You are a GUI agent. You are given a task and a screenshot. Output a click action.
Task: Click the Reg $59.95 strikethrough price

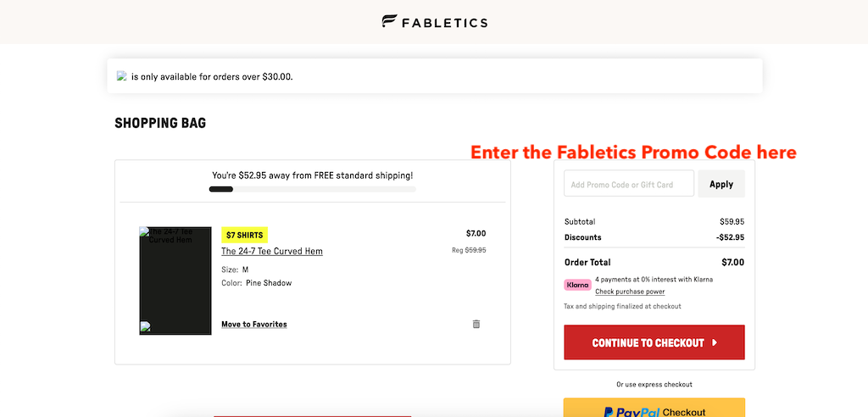pyautogui.click(x=469, y=250)
